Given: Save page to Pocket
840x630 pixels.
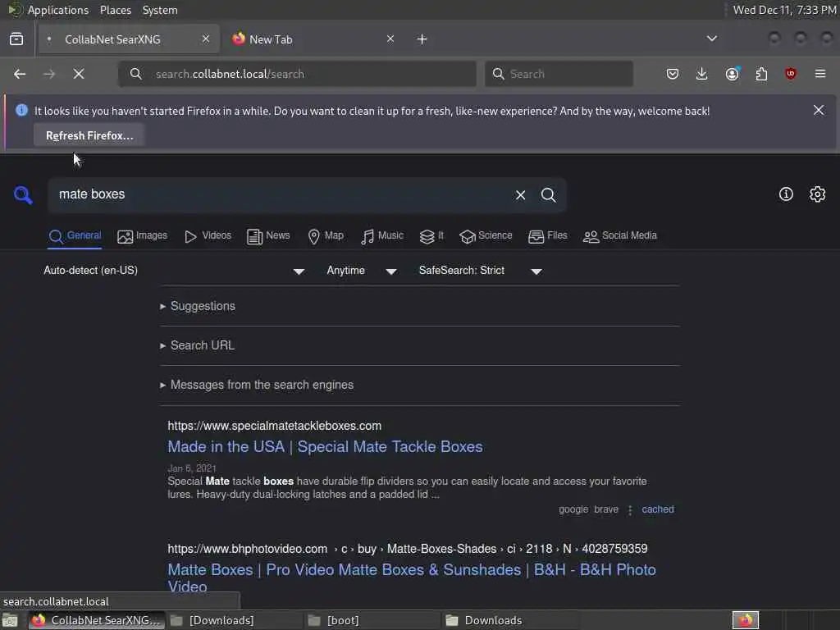Looking at the screenshot, I should [x=673, y=74].
